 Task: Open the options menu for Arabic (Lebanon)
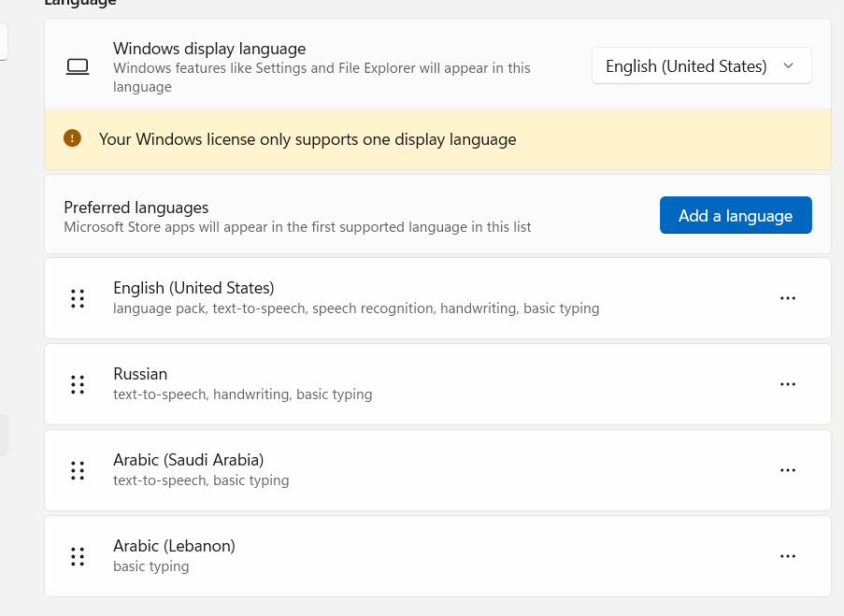pyautogui.click(x=788, y=555)
